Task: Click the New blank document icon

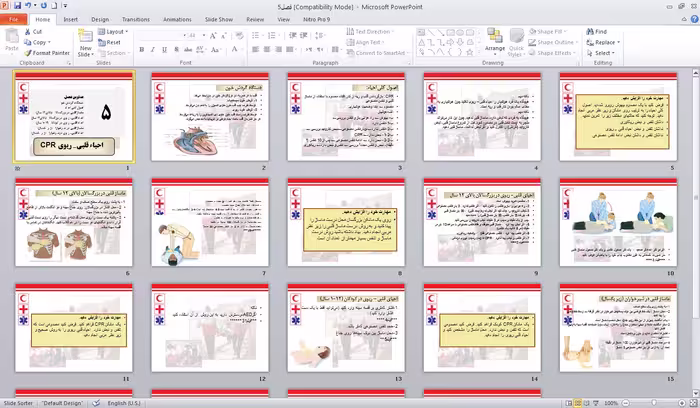Action: [x=54, y=6]
